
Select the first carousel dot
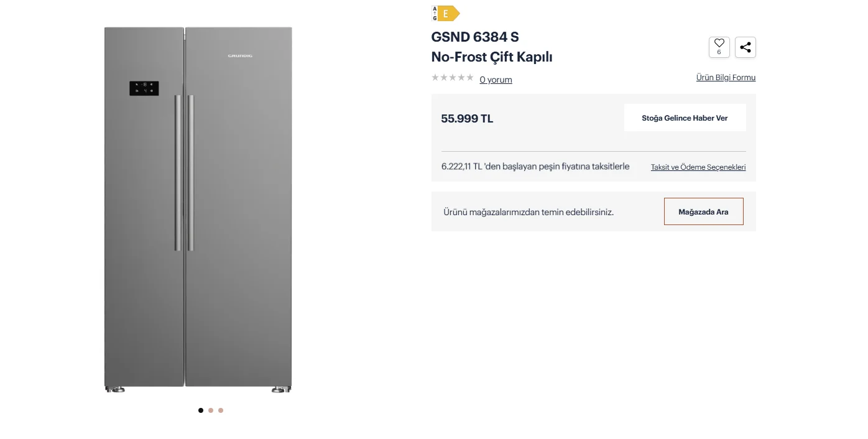click(201, 410)
